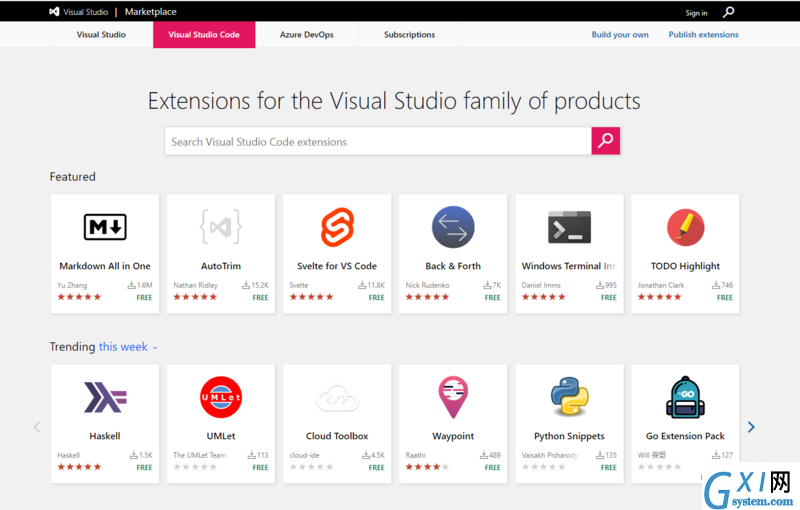Click the Featured section heading
The image size is (800, 510).
tap(72, 176)
